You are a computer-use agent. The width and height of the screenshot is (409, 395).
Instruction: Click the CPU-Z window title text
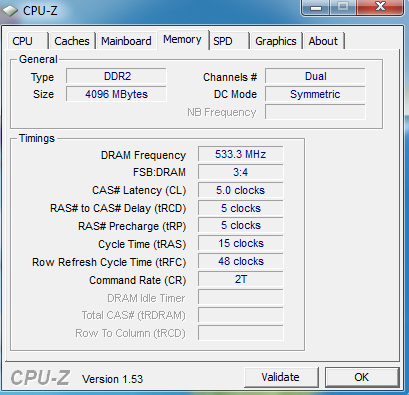[40, 11]
